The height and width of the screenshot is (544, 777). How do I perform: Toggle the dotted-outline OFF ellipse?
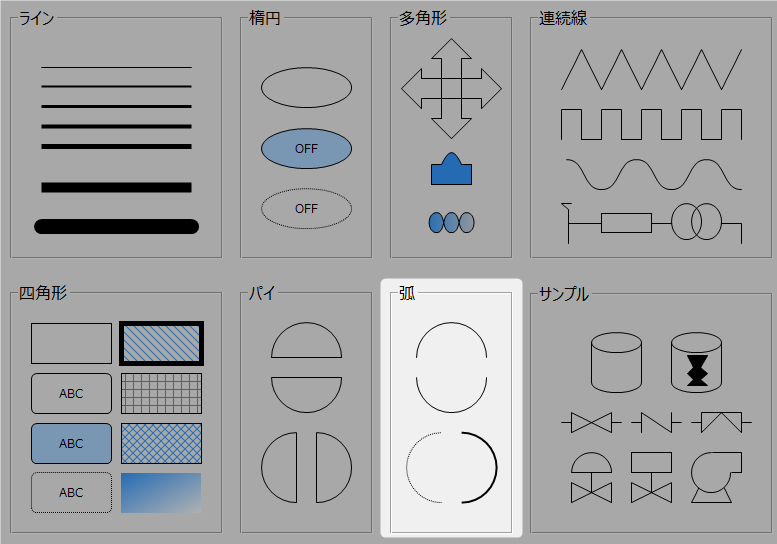[306, 209]
